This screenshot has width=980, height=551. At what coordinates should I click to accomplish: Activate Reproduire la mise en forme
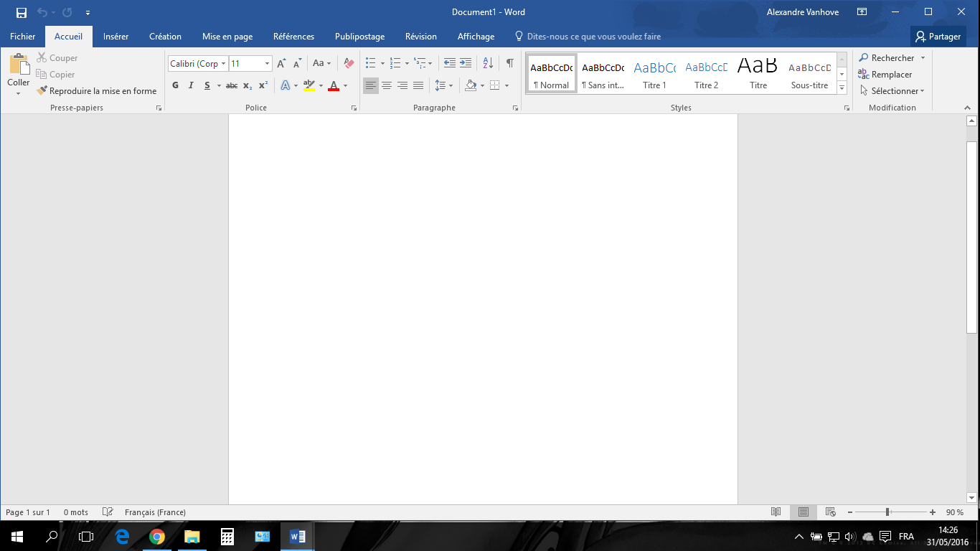click(x=97, y=91)
